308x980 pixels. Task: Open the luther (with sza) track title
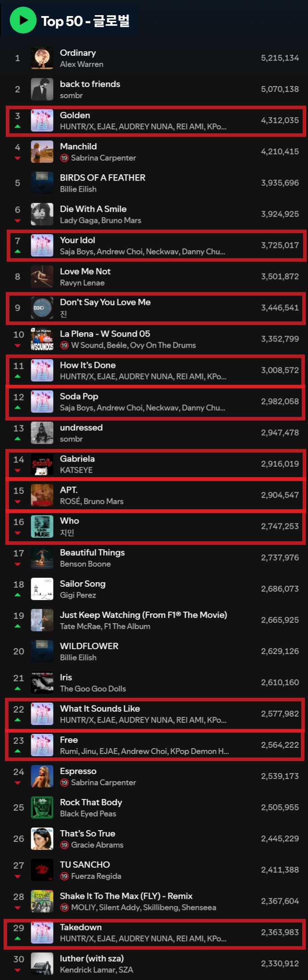tap(92, 958)
